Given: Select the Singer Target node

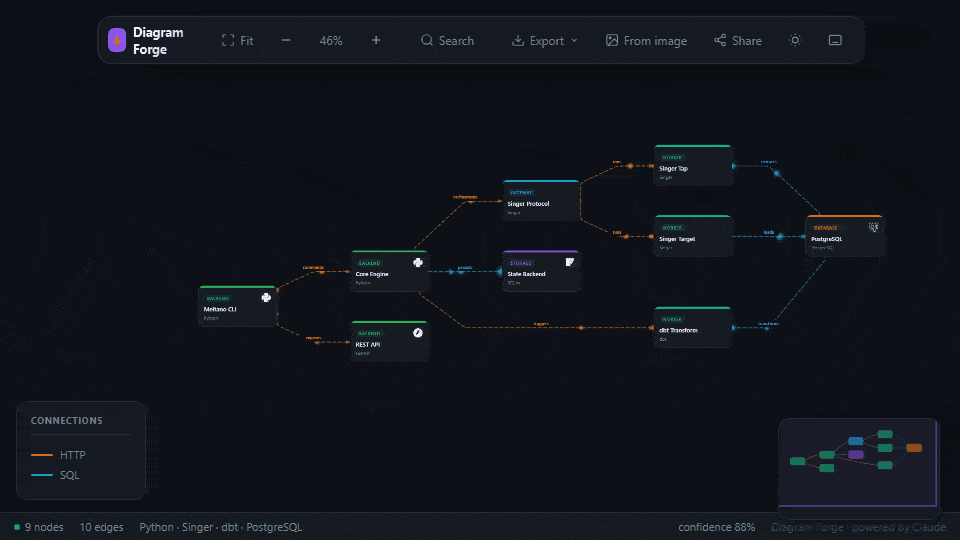Looking at the screenshot, I should [x=692, y=236].
